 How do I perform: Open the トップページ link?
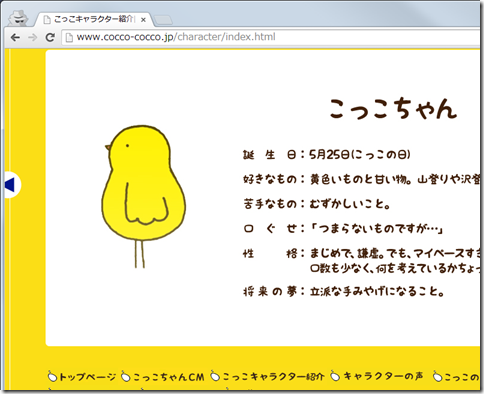coord(87,377)
